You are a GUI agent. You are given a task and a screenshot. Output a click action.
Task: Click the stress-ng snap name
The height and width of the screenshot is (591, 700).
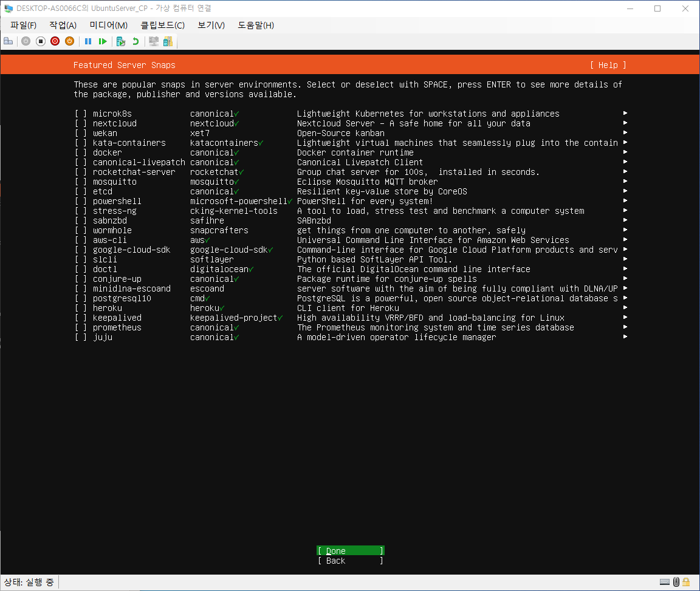(115, 211)
